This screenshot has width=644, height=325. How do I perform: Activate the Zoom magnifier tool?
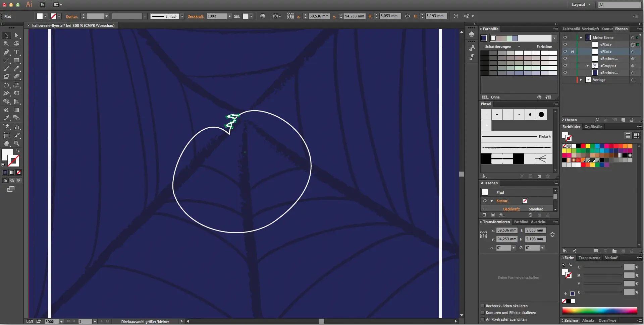click(16, 143)
